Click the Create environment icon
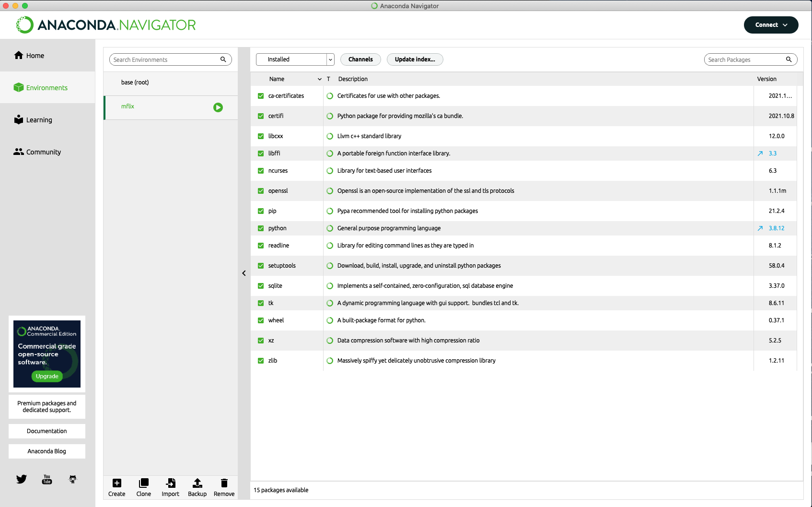 pyautogui.click(x=116, y=483)
